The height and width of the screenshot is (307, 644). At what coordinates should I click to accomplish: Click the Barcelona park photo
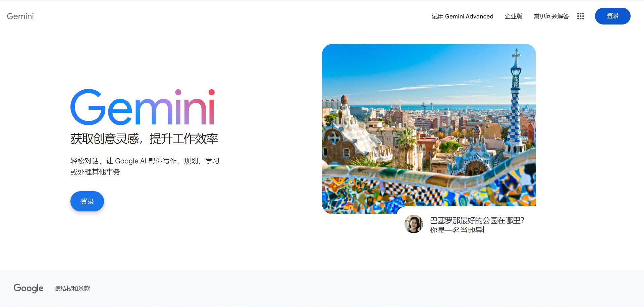[429, 129]
